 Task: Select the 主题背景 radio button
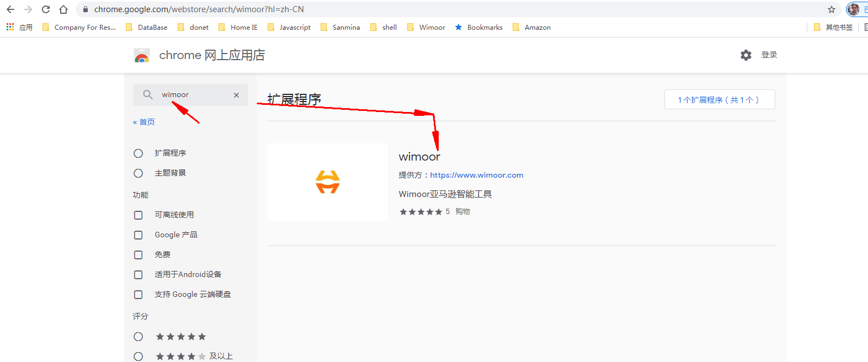(x=139, y=173)
